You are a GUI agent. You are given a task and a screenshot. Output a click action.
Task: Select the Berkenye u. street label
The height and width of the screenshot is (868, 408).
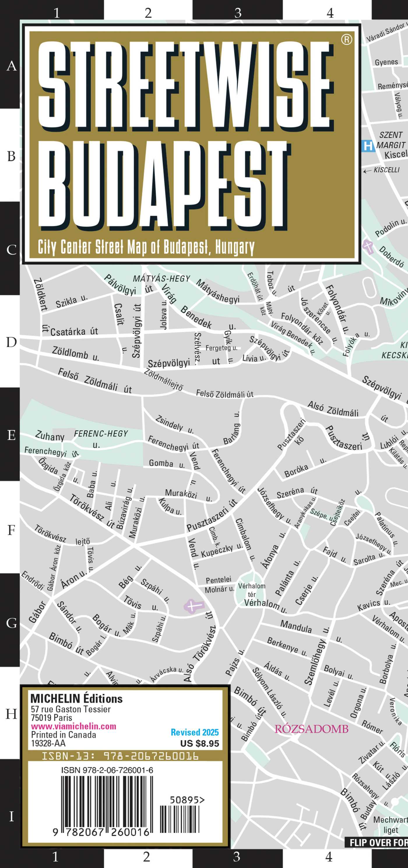coord(287,646)
